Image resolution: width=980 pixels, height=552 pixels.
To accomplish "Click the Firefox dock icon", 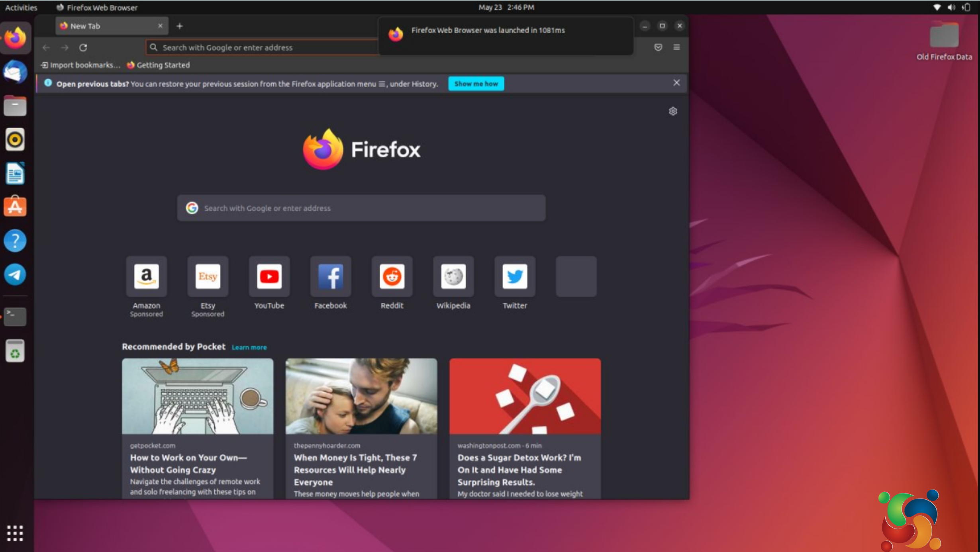I will point(15,38).
